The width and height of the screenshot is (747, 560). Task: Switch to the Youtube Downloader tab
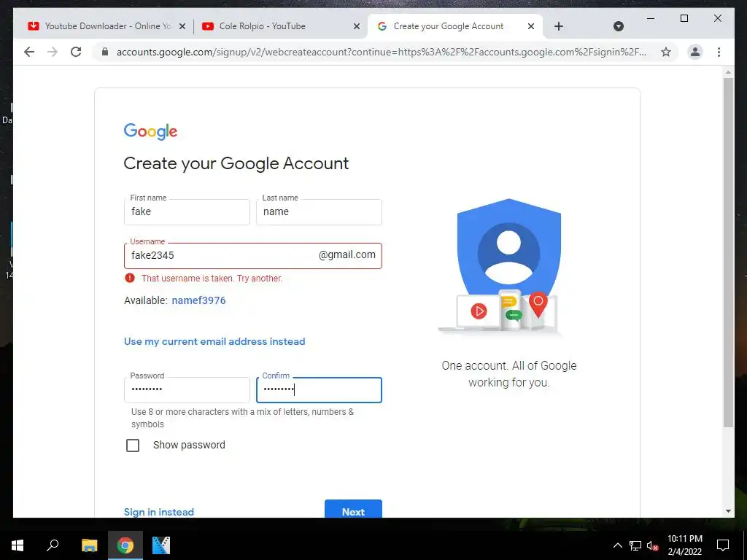[106, 26]
